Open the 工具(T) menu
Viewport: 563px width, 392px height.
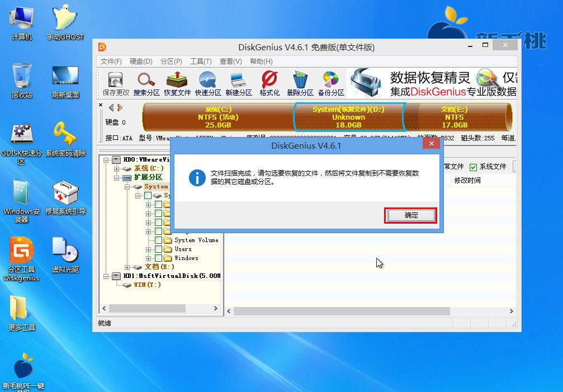[x=201, y=62]
